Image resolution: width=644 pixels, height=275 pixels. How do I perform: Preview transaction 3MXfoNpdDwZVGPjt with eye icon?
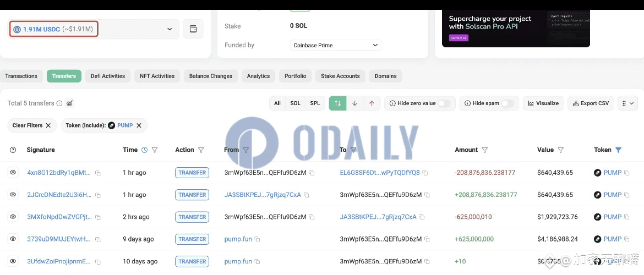point(13,216)
